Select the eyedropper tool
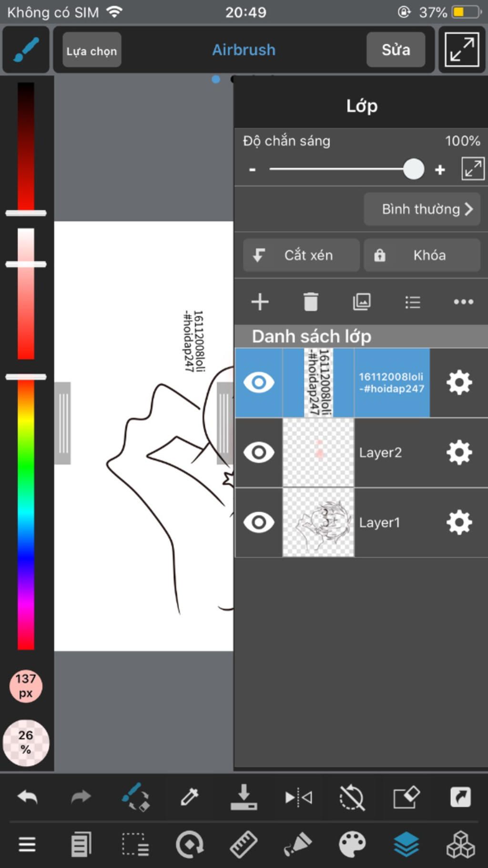 pos(189,797)
